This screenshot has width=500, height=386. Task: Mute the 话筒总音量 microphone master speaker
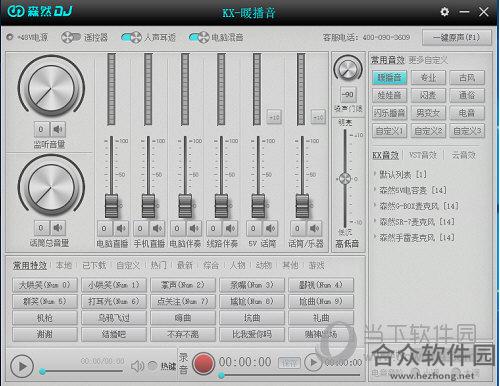[58, 228]
